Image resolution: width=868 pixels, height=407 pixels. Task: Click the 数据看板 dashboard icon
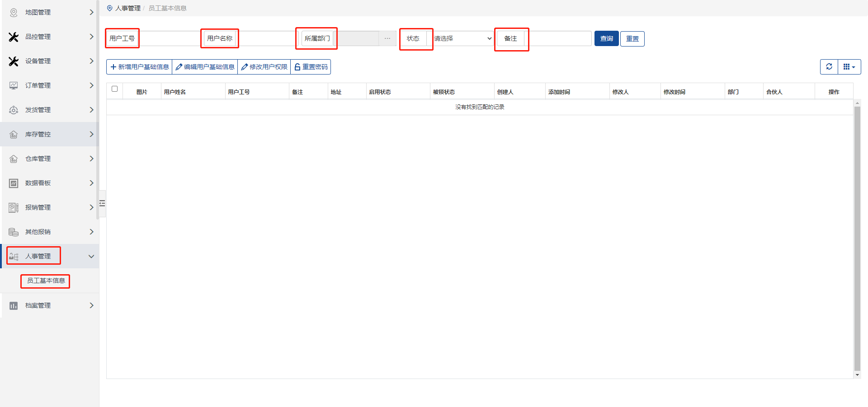pos(14,183)
